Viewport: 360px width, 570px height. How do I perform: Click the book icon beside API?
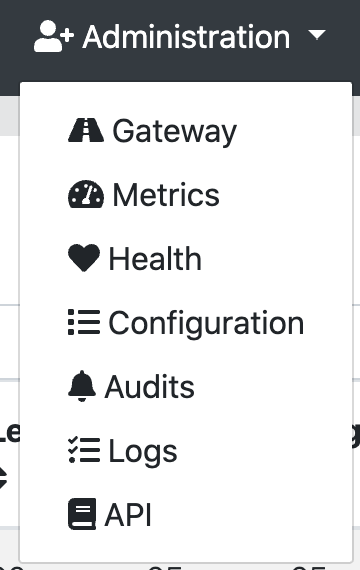[82, 514]
